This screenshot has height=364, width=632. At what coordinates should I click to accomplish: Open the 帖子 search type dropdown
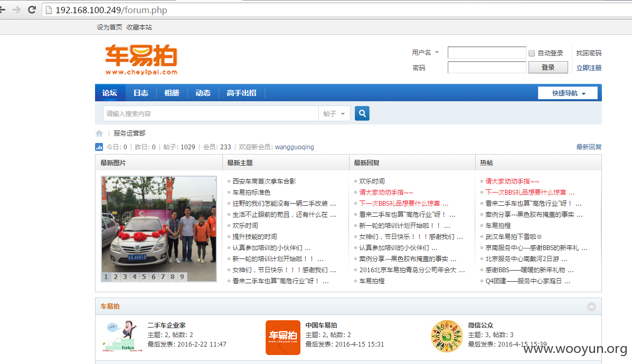coord(334,114)
